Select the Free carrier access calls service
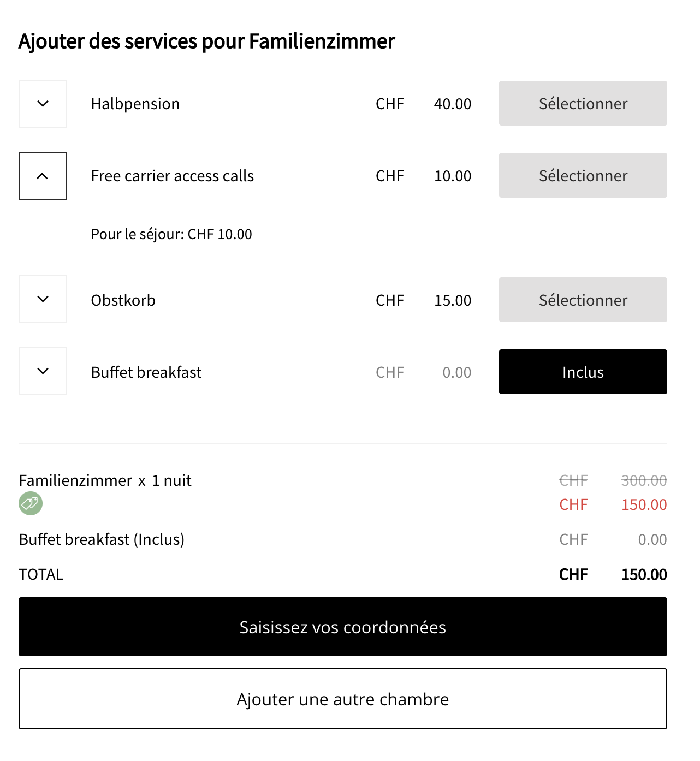The image size is (700, 761). point(583,176)
